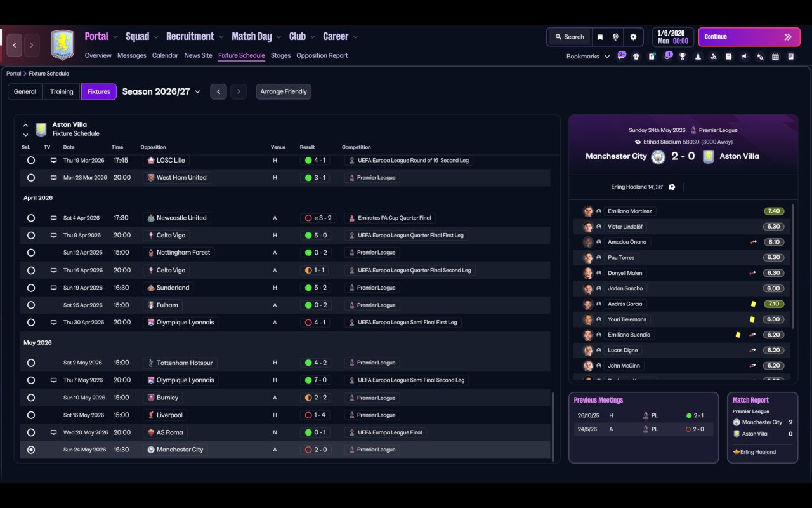The width and height of the screenshot is (812, 508).
Task: Select the AS Roma fixture radio button
Action: (x=31, y=432)
